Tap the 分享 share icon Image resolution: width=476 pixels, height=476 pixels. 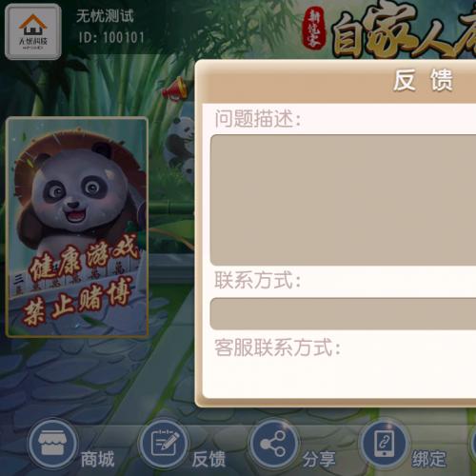pyautogui.click(x=273, y=444)
